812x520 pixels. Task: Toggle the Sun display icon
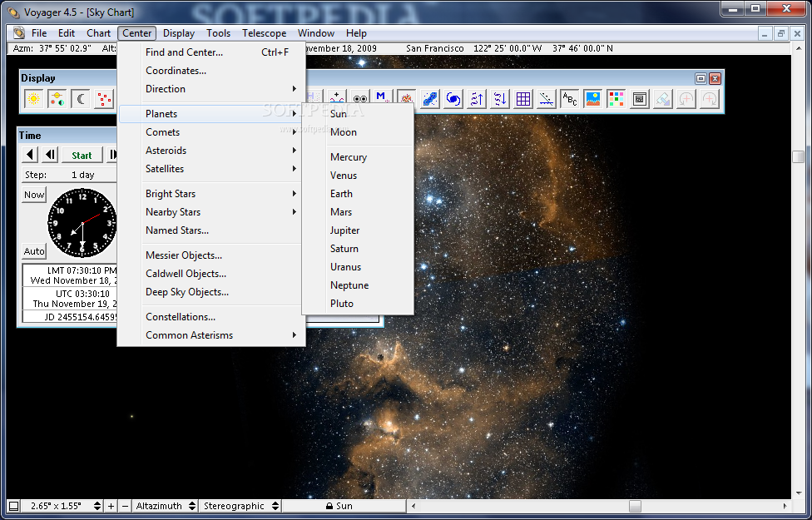click(x=33, y=98)
